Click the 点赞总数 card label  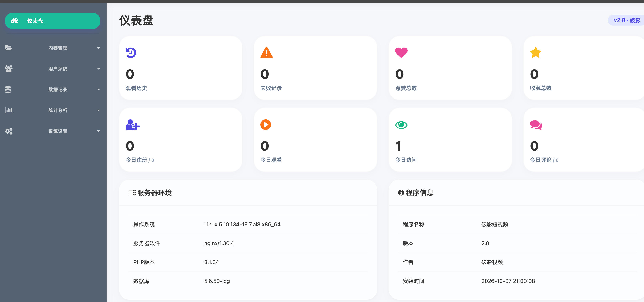tap(406, 88)
